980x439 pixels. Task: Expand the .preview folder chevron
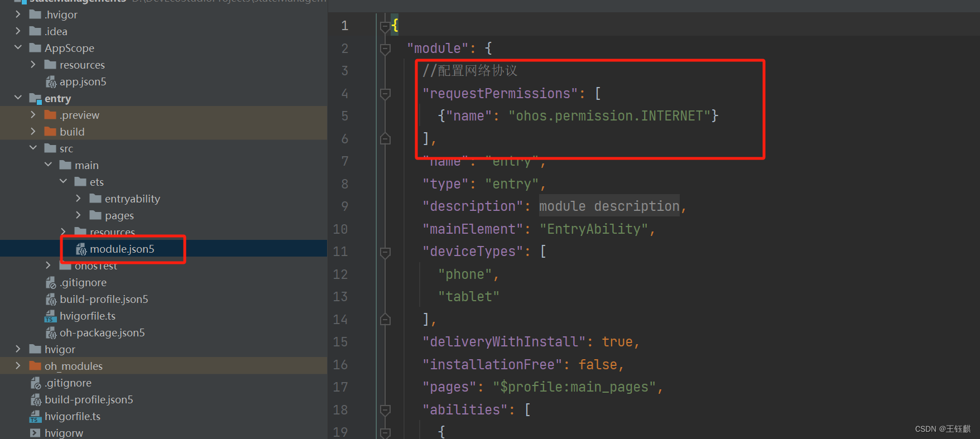(33, 115)
